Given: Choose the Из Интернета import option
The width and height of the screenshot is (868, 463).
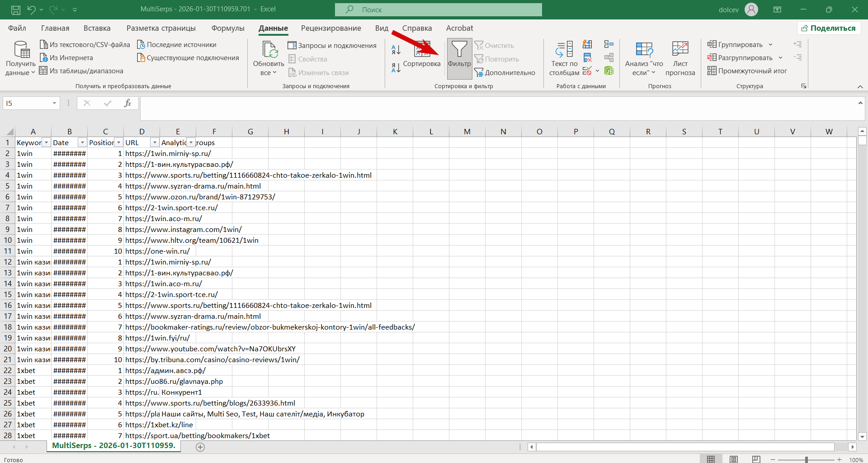Looking at the screenshot, I should 66,57.
